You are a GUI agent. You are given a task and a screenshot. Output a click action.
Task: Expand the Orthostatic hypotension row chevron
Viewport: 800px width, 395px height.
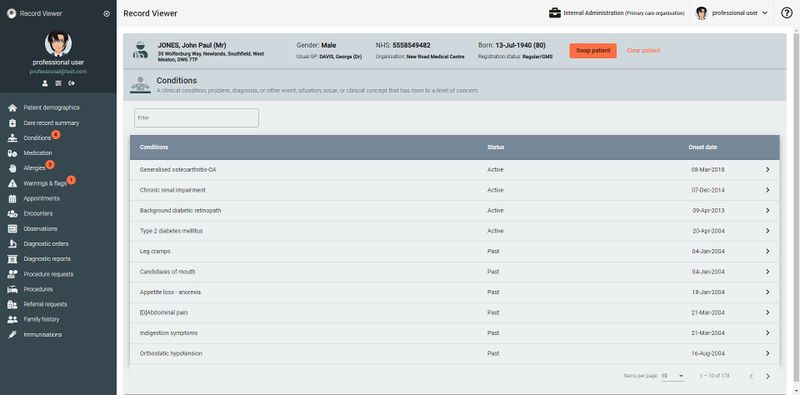click(767, 353)
